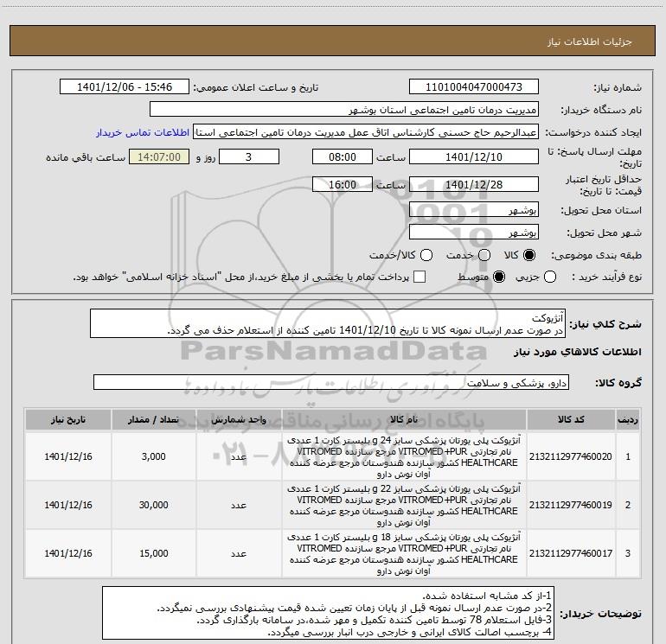Click the اطلاعات کالاهای مورد نیاز section title

tap(577, 352)
